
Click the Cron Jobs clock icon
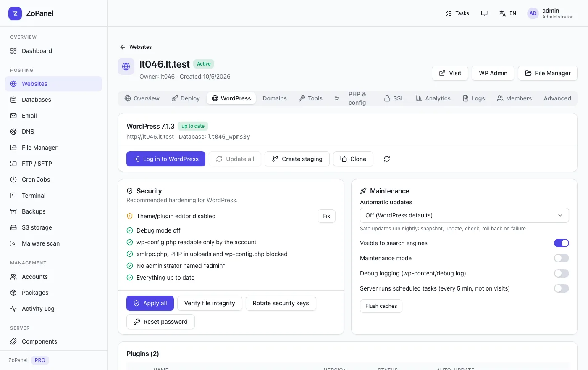coord(13,180)
